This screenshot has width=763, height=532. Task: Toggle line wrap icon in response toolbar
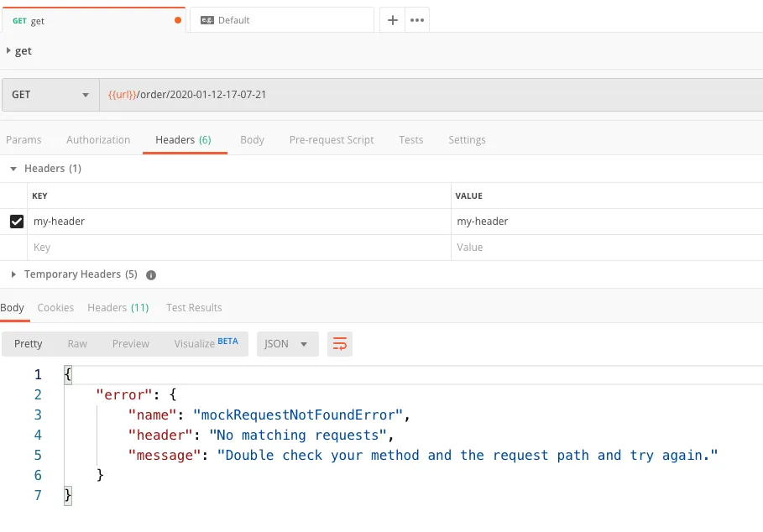pyautogui.click(x=340, y=344)
